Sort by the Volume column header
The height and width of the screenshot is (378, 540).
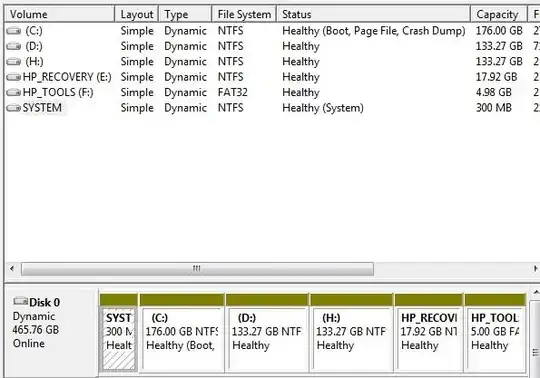[x=59, y=14]
